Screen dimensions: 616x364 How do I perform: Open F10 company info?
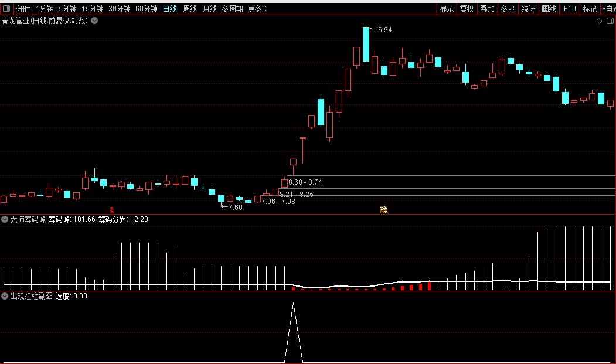tap(570, 9)
